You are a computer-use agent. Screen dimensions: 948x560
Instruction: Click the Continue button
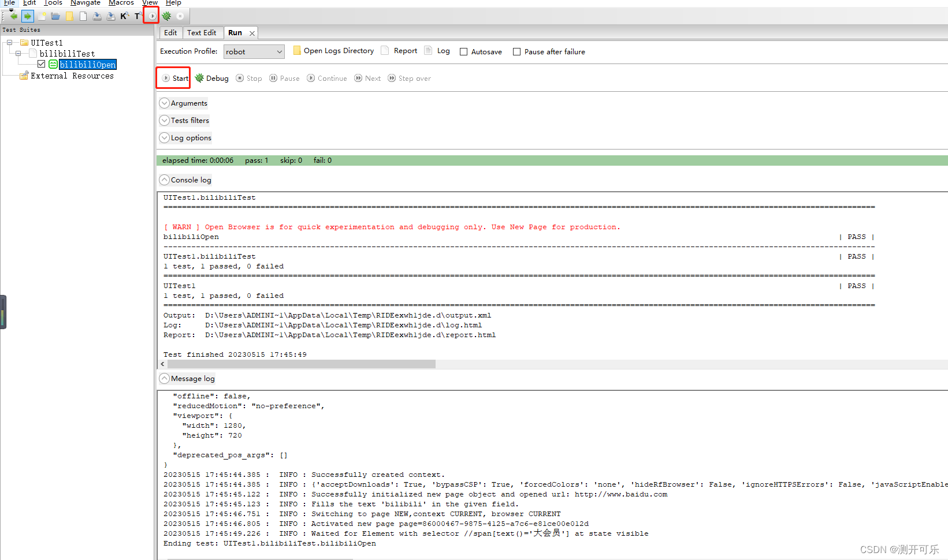[327, 79]
